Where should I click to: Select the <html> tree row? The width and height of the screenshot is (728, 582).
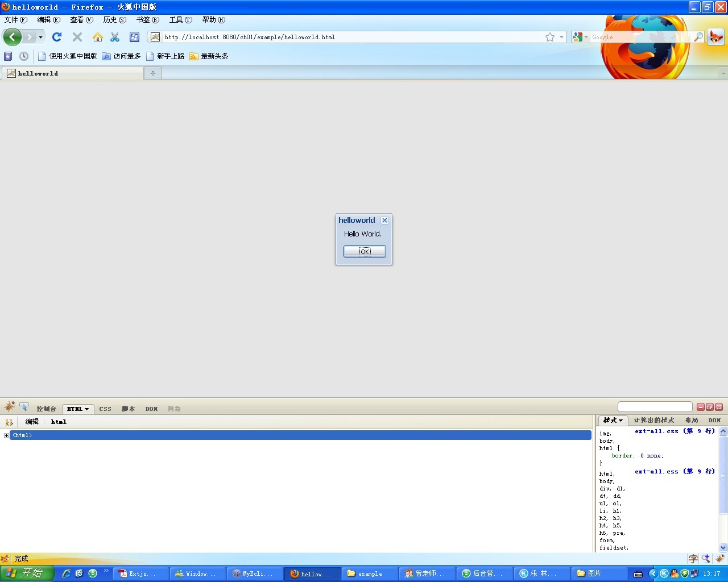pyautogui.click(x=300, y=435)
